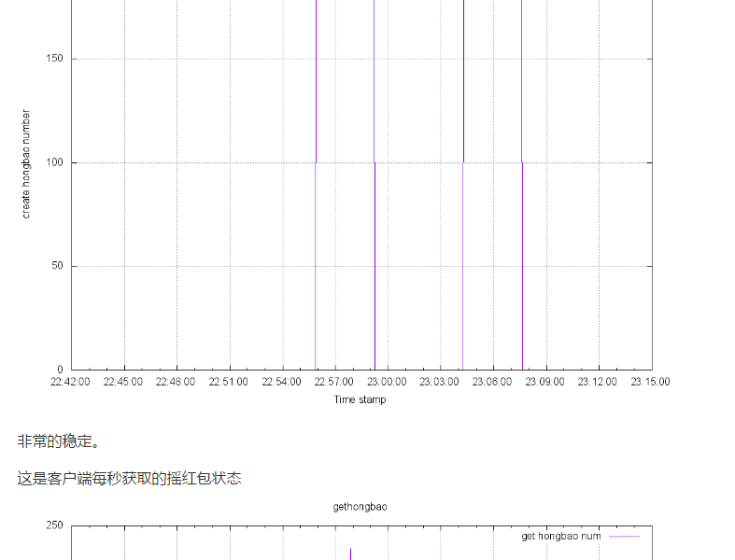Click the purple spike between 23:03:00 and 23:06:00
This screenshot has width=735, height=560.
coord(463,185)
